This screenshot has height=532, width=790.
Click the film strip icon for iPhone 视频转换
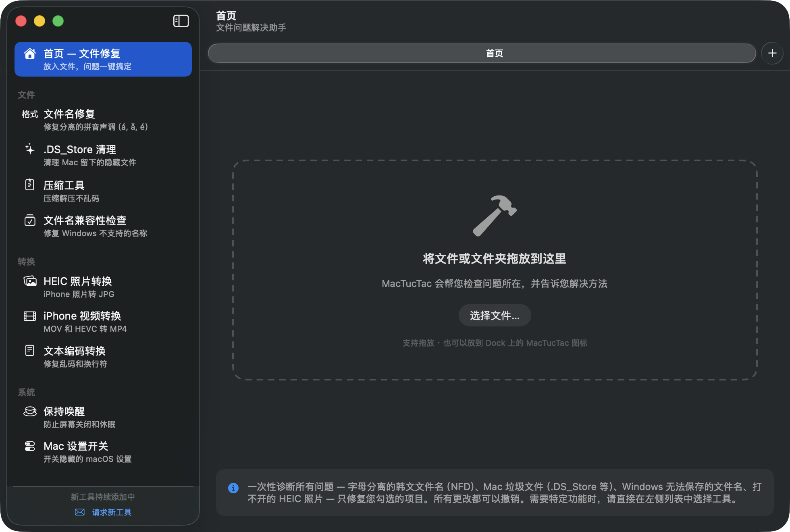(30, 316)
